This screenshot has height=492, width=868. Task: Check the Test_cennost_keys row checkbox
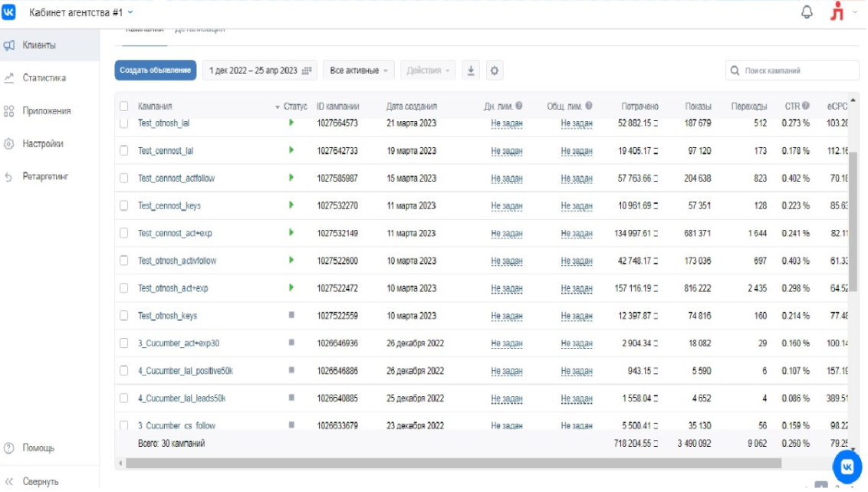click(124, 205)
